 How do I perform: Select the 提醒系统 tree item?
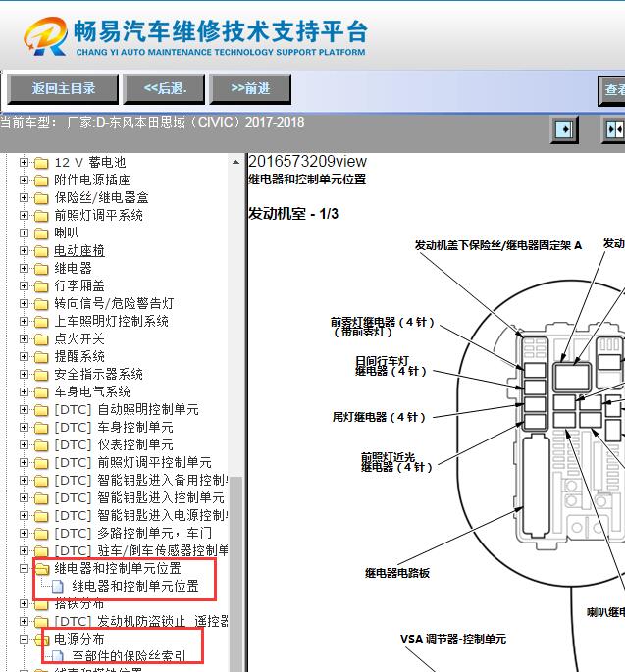(79, 356)
